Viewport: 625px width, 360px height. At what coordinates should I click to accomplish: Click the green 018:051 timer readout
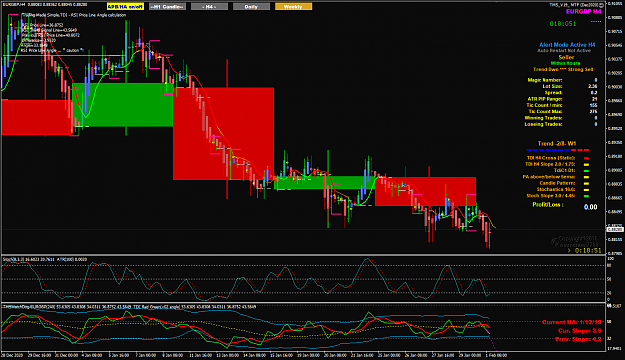[x=563, y=24]
